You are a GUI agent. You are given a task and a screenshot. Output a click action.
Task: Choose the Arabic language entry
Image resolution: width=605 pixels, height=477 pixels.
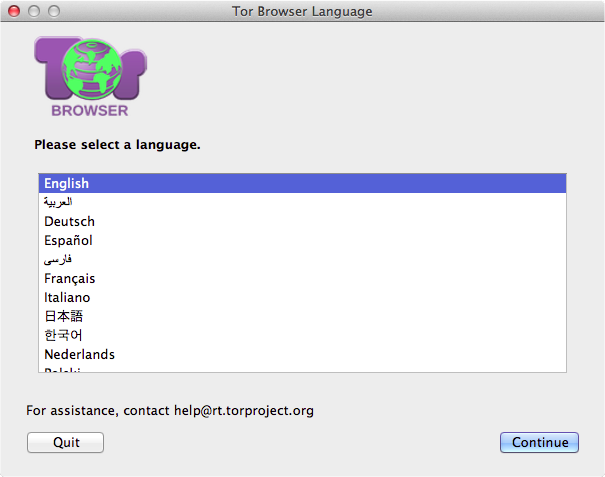pyautogui.click(x=302, y=202)
